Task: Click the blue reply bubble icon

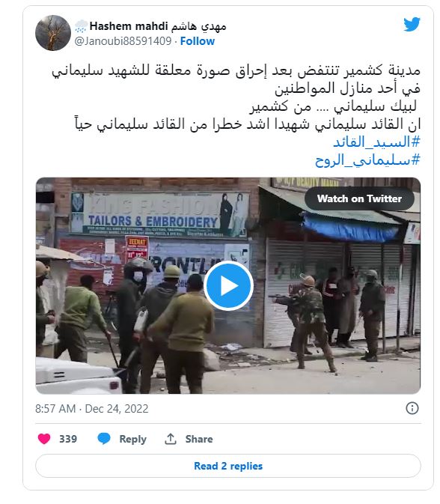Action: (104, 438)
